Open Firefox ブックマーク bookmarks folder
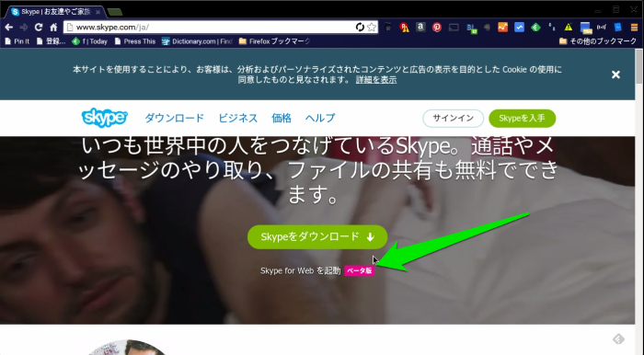Viewport: 644px width, 355px height. point(274,41)
